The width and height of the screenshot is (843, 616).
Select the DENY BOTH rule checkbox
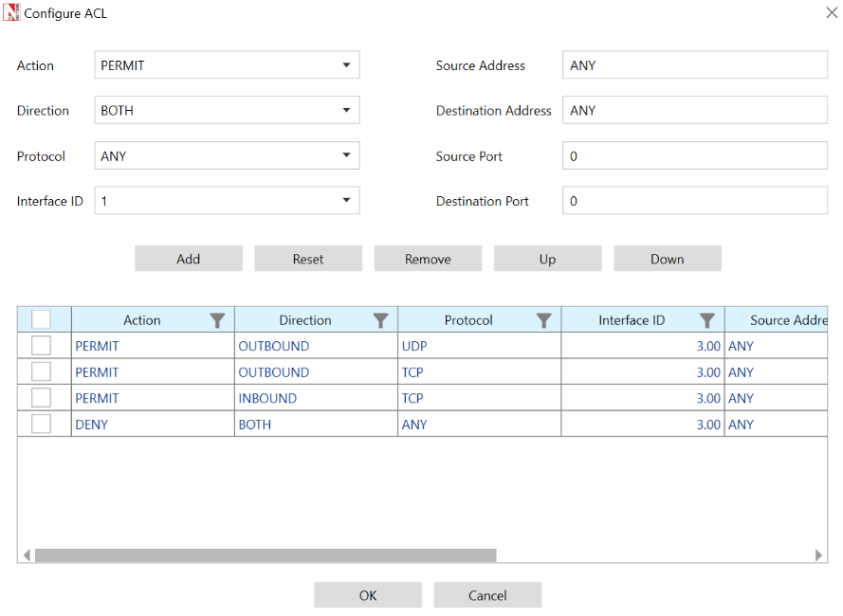(41, 424)
